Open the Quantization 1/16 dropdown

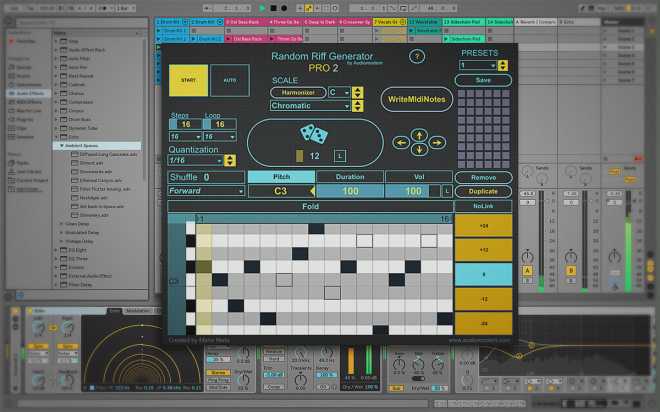(x=195, y=160)
